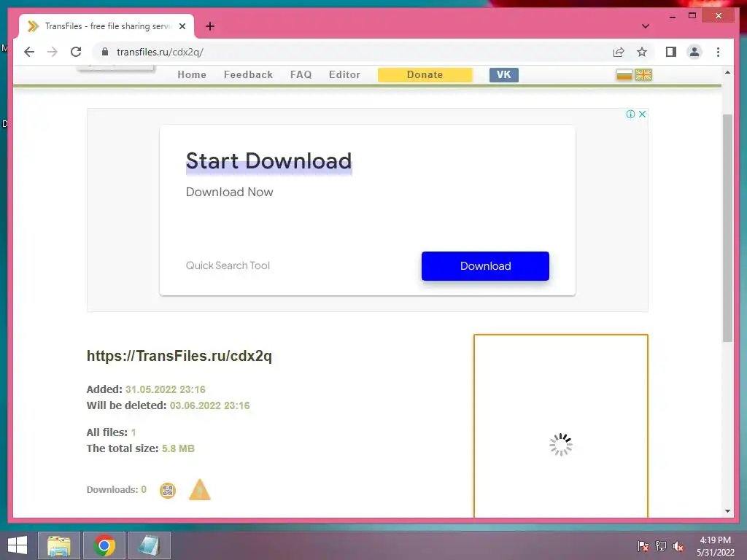The width and height of the screenshot is (747, 560).
Task: Open the Chrome profile menu
Action: (694, 52)
